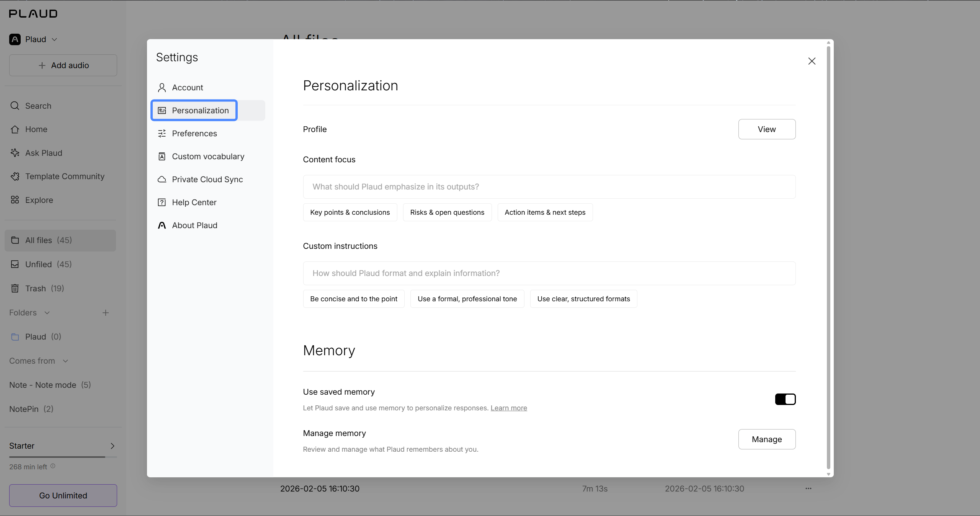
Task: Open the Help Center tab
Action: [x=208, y=202]
